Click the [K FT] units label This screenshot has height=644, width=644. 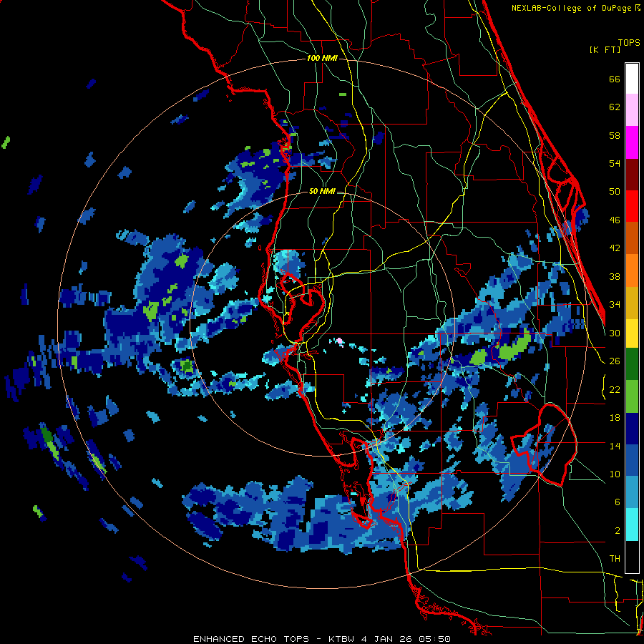pos(605,50)
